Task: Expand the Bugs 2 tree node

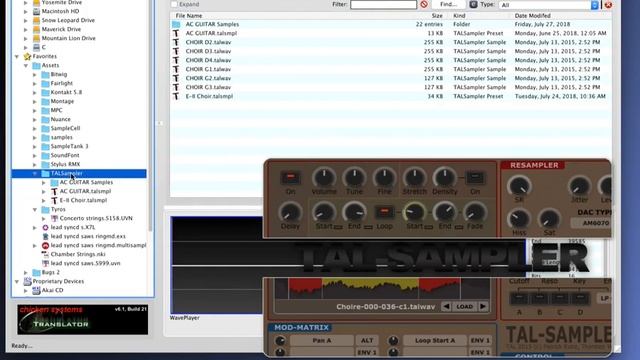Action: click(x=26, y=272)
